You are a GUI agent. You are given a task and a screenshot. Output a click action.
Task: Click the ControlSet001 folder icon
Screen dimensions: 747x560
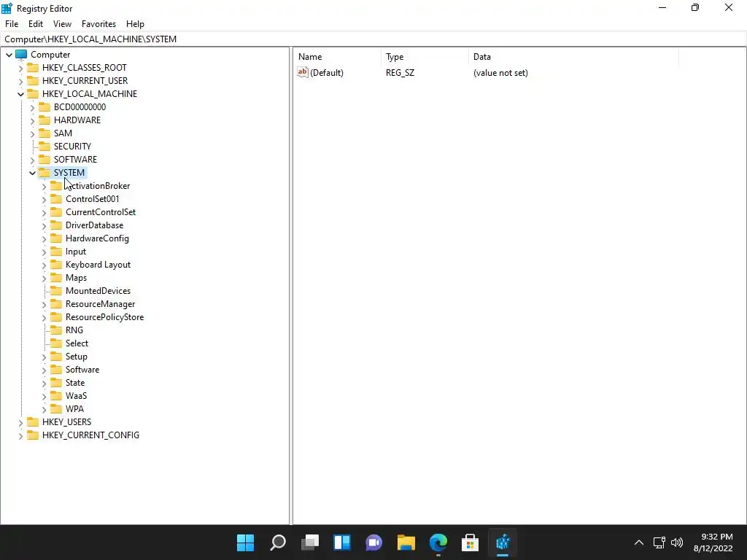tap(56, 198)
